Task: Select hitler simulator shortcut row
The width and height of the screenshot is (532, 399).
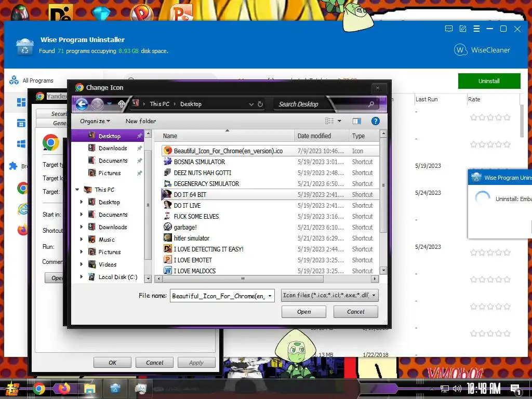Action: (270, 238)
